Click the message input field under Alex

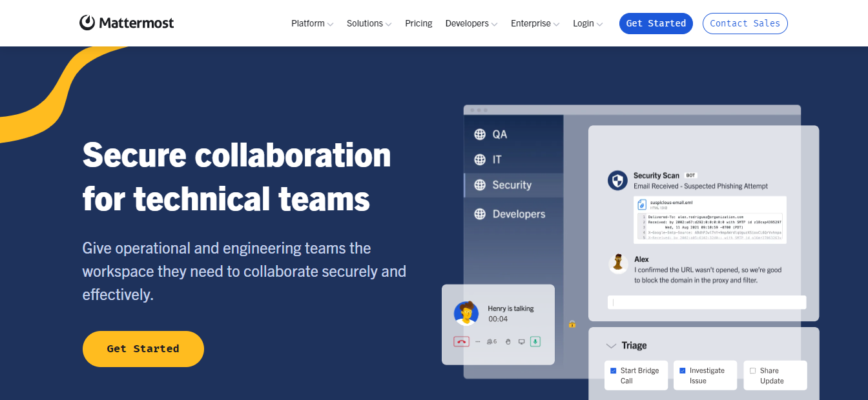pyautogui.click(x=707, y=303)
